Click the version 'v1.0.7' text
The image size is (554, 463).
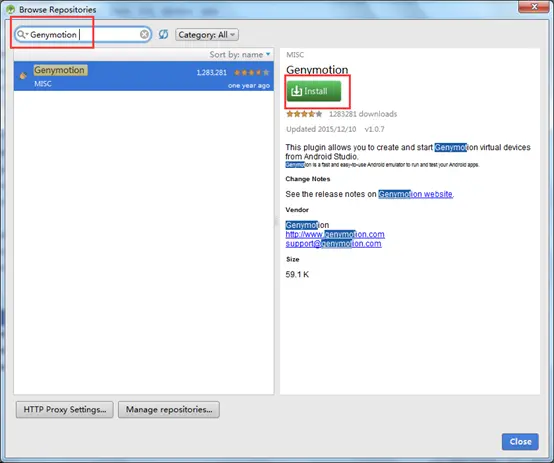point(374,129)
